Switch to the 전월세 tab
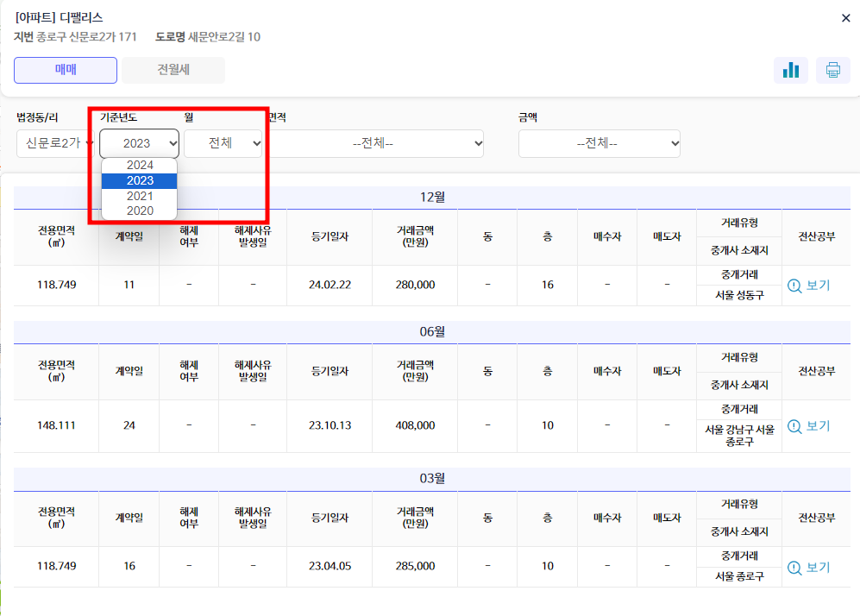Viewport: 860px width, 616px height. tap(173, 70)
